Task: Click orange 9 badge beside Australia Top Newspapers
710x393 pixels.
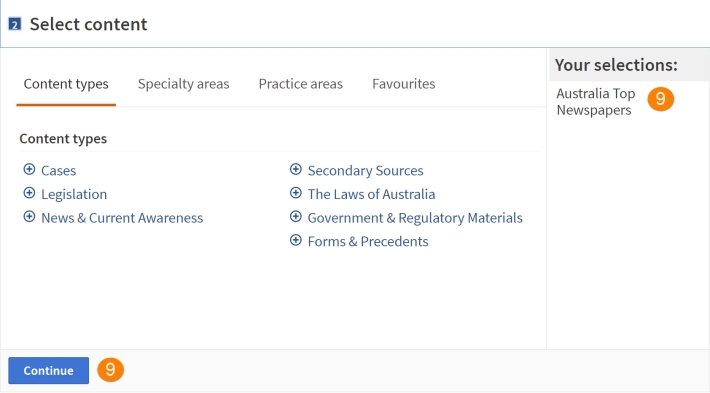Action: click(660, 99)
